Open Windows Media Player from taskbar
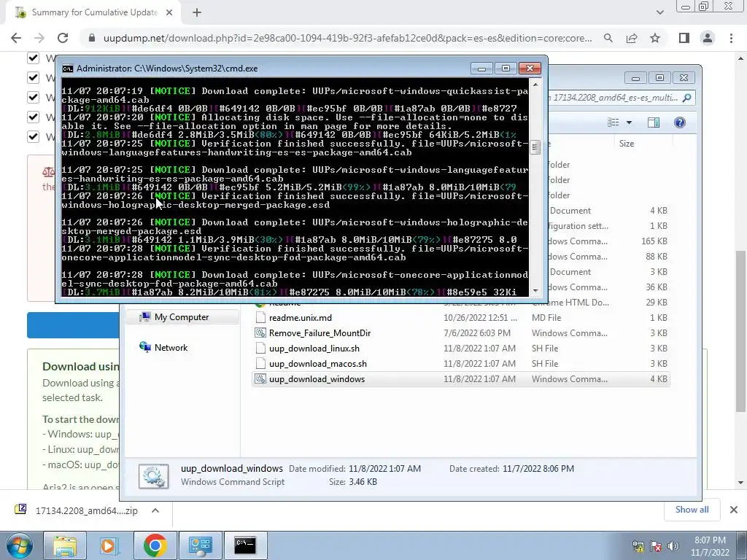This screenshot has height=560, width=747. point(109,545)
